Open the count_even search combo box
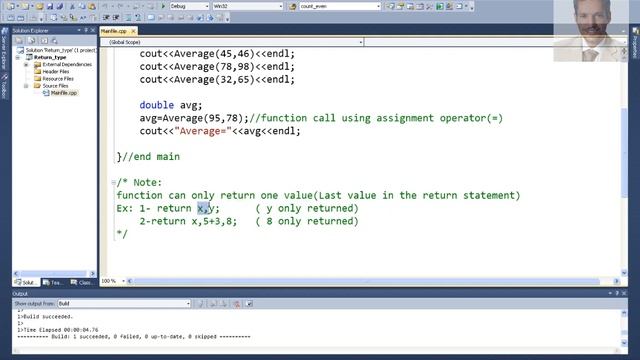Image resolution: width=640 pixels, height=360 pixels. (x=340, y=6)
